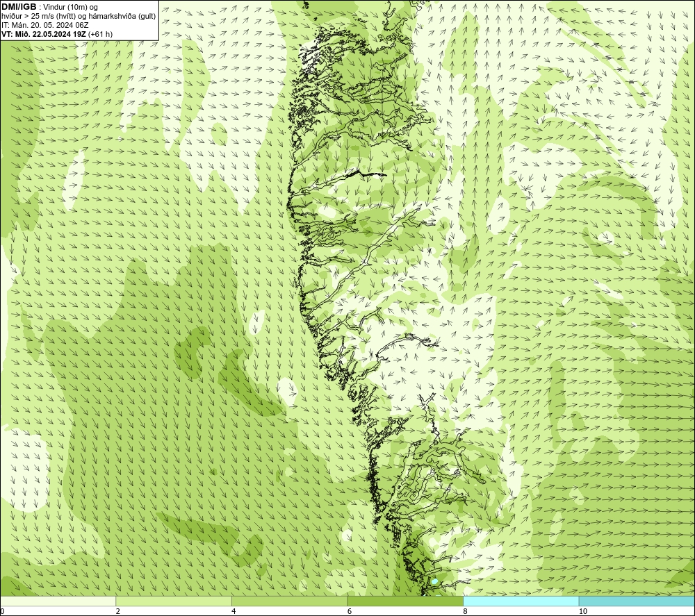695x616 pixels.
Task: Click the 8–10 m/s light cyan legend swatch
Action: 521,601
